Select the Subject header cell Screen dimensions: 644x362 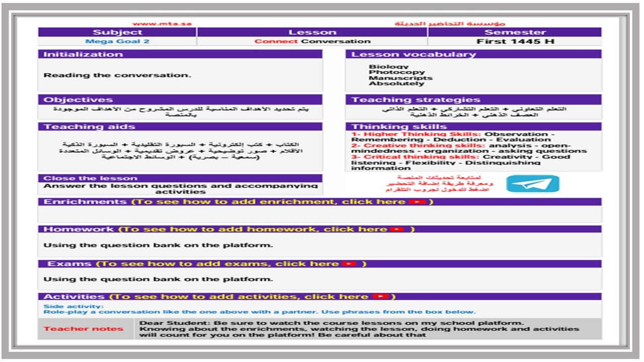coord(117,32)
